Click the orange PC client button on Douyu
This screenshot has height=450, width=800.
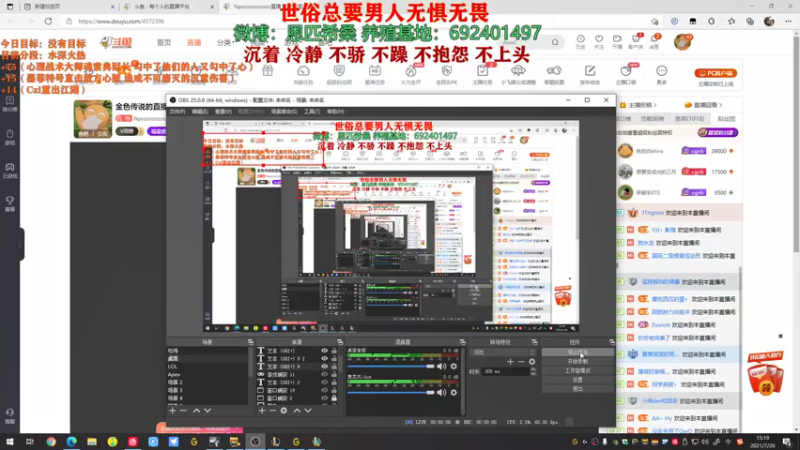[x=715, y=73]
